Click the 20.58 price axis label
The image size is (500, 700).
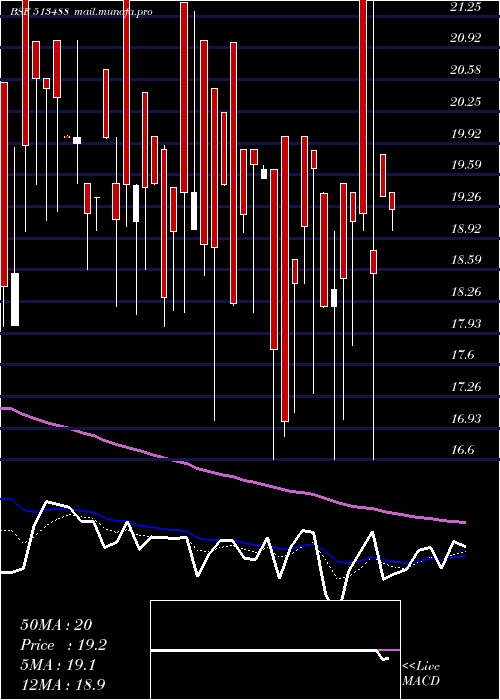coord(466,70)
